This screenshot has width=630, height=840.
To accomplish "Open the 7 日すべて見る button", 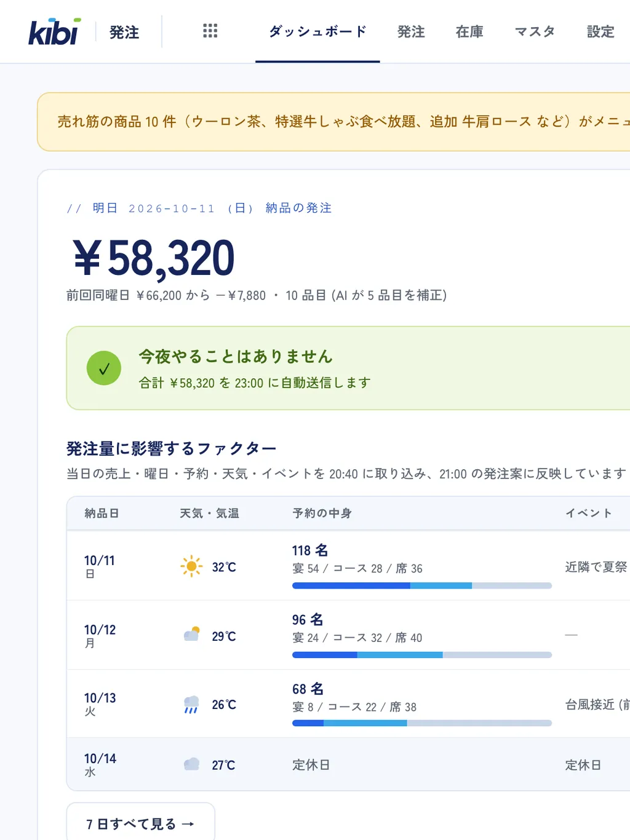I will 141,823.
